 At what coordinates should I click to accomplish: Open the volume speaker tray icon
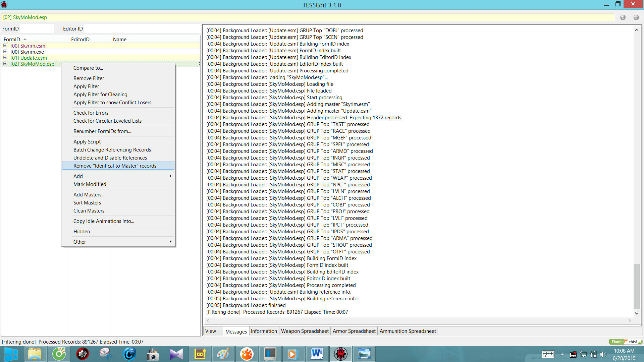(x=603, y=354)
